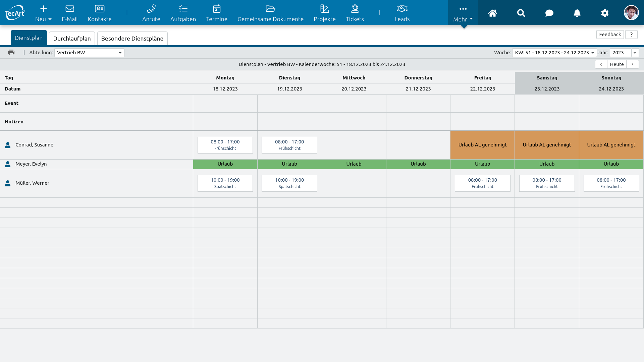The image size is (644, 362).
Task: Go to next week arrow
Action: 632,64
